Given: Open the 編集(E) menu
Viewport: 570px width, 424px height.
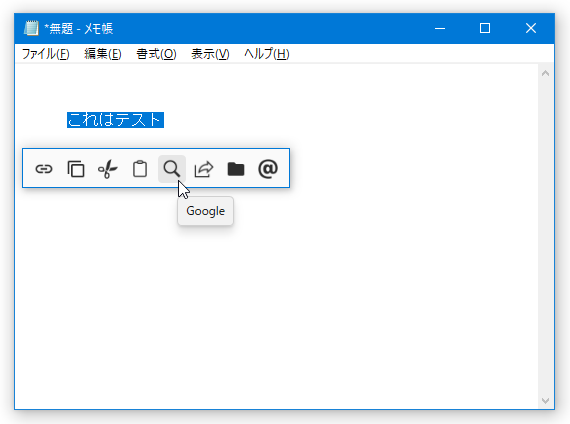Looking at the screenshot, I should [x=103, y=54].
